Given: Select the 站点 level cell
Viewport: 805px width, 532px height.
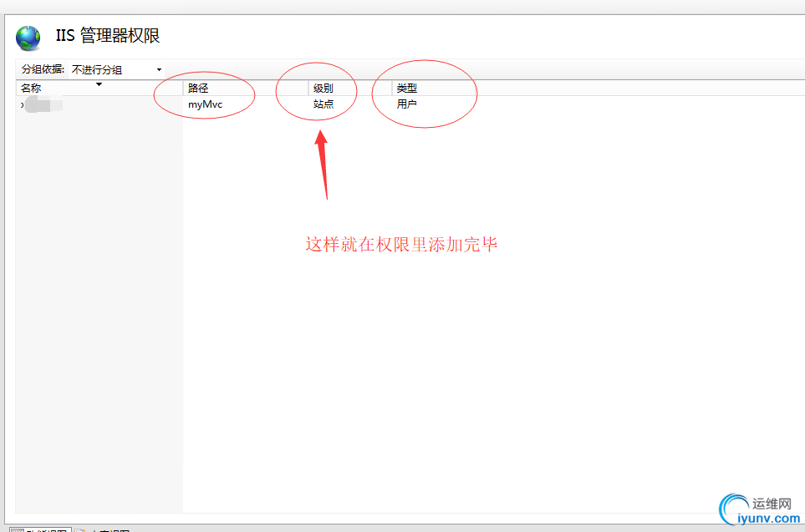Looking at the screenshot, I should tap(324, 104).
